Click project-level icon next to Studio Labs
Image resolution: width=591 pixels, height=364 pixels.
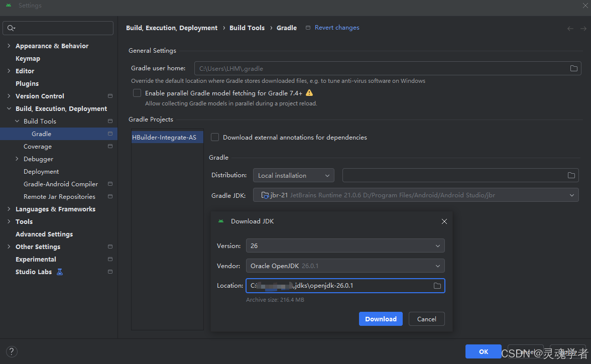[x=110, y=272]
